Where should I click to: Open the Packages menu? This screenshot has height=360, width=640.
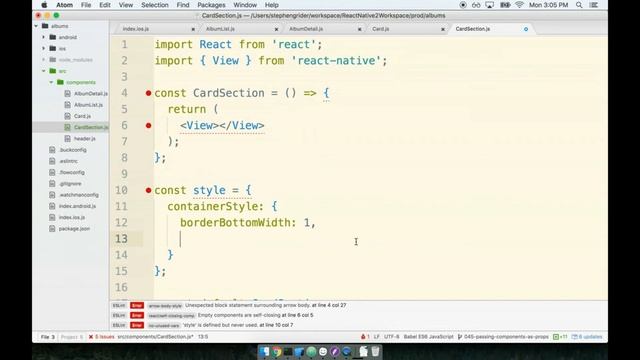click(x=211, y=5)
